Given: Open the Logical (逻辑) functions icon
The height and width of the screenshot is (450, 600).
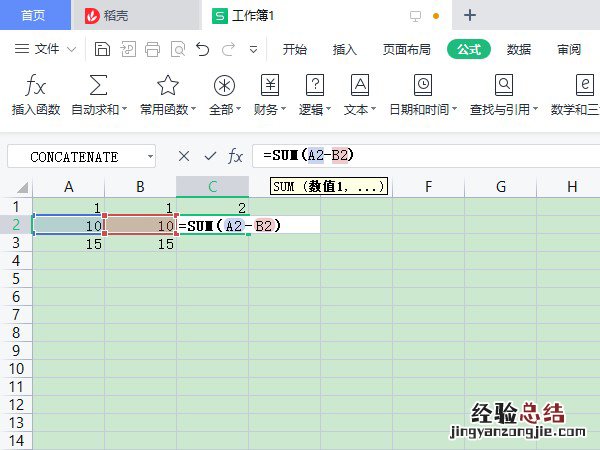Looking at the screenshot, I should [x=315, y=86].
